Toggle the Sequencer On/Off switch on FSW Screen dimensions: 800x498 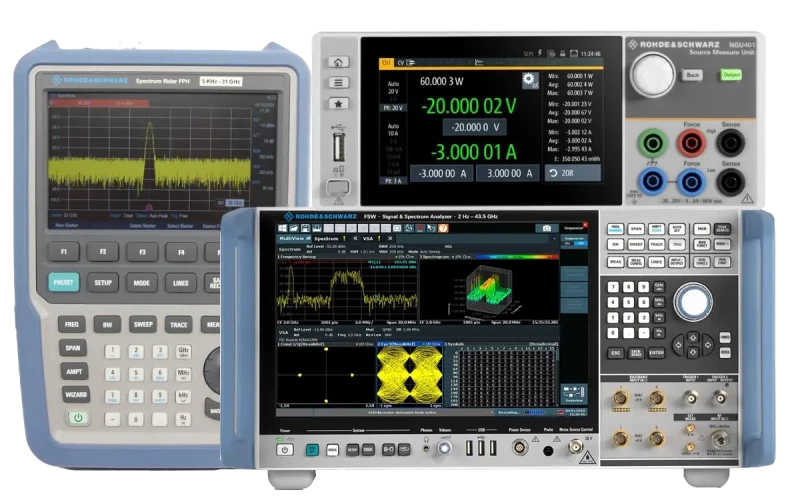click(x=574, y=244)
